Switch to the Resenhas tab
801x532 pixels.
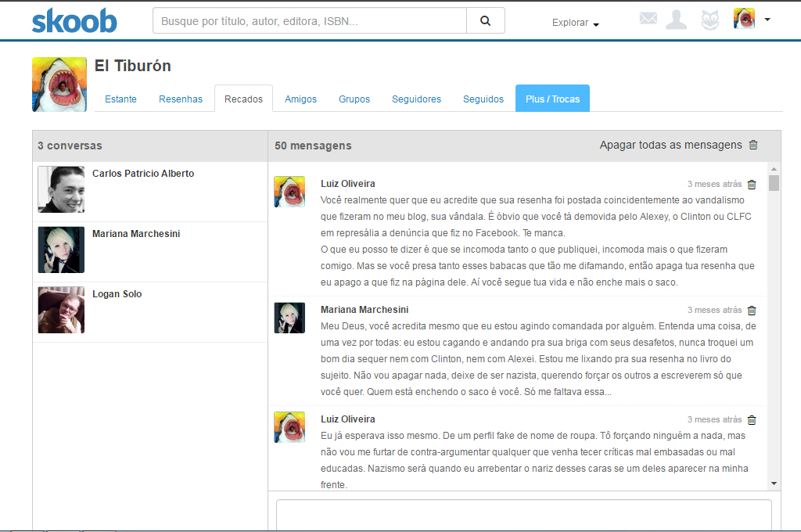pos(181,99)
